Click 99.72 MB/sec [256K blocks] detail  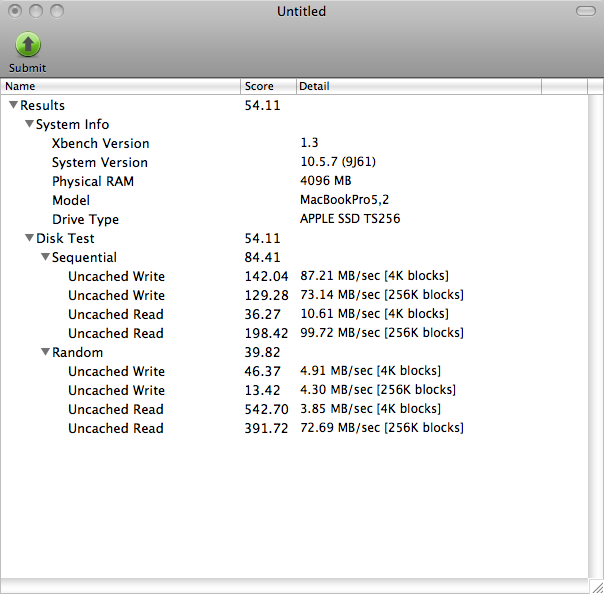(382, 333)
